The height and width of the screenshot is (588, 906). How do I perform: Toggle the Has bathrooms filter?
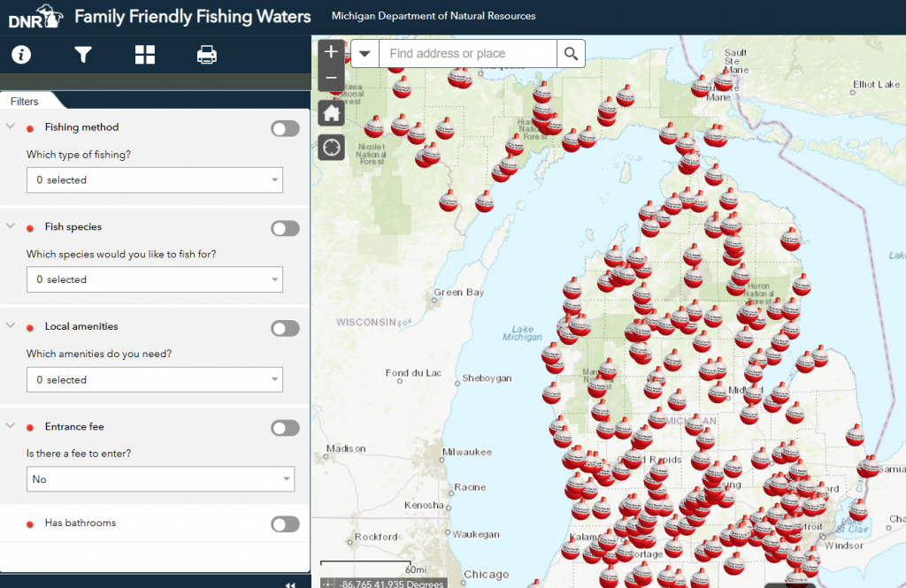(285, 524)
